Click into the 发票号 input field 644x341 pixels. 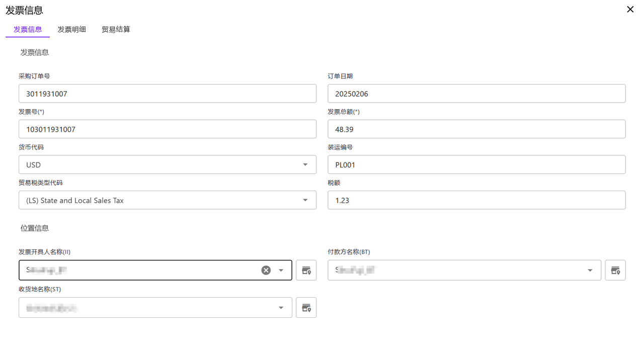[x=167, y=129]
